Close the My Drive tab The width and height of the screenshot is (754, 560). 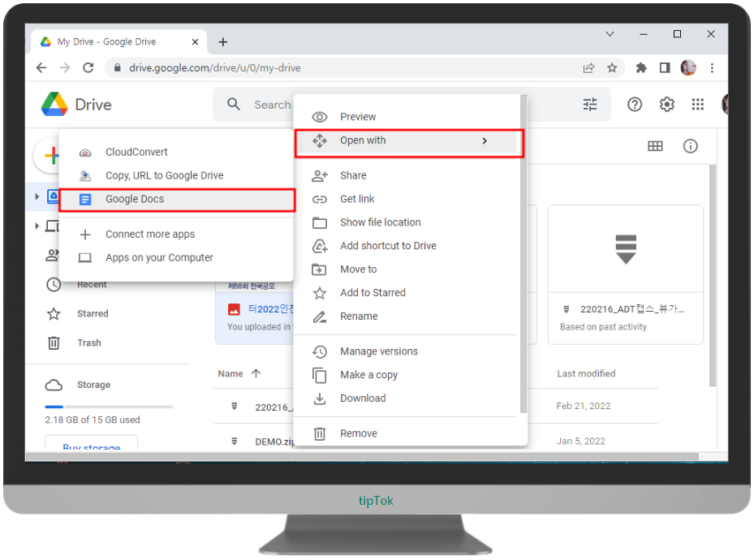point(195,42)
